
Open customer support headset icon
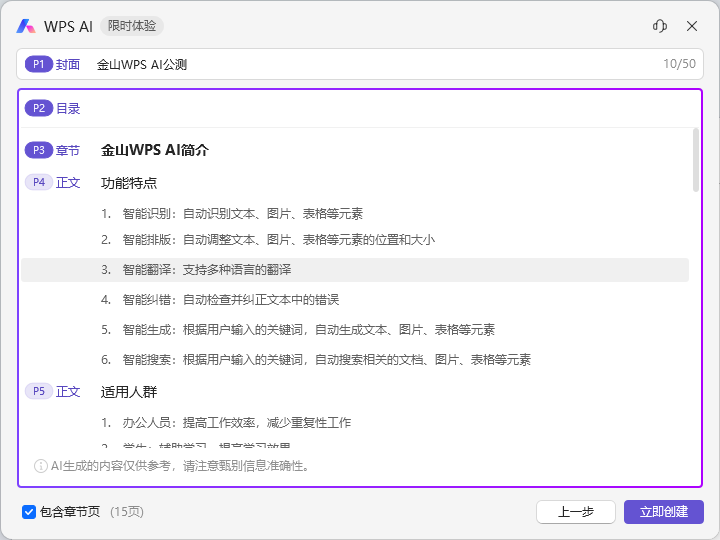coord(659,26)
